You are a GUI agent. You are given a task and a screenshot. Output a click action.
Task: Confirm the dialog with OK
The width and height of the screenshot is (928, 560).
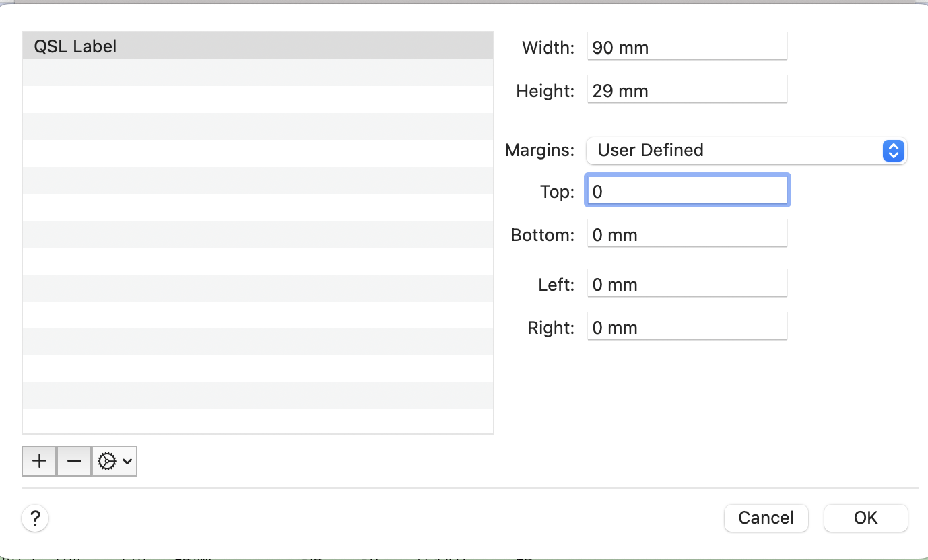pos(865,518)
